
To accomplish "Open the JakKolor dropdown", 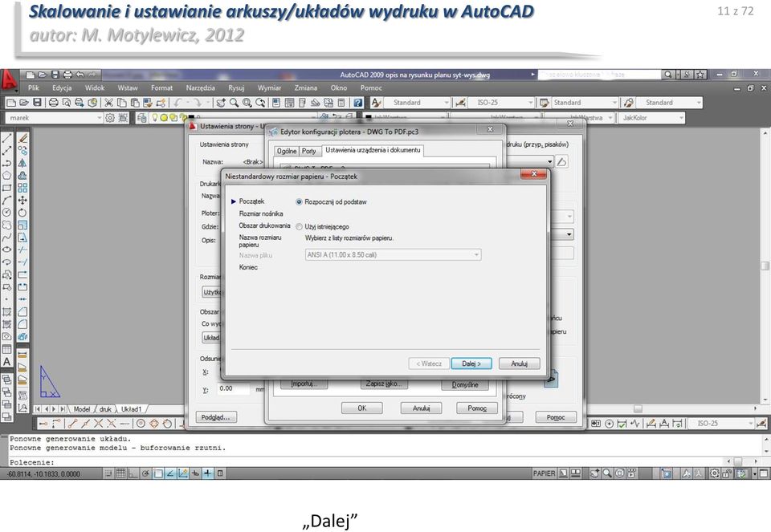I will tap(651, 118).
